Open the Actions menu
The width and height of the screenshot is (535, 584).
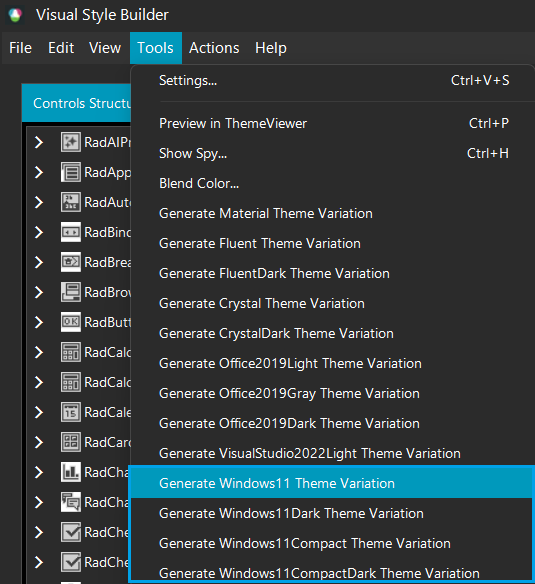click(x=214, y=48)
